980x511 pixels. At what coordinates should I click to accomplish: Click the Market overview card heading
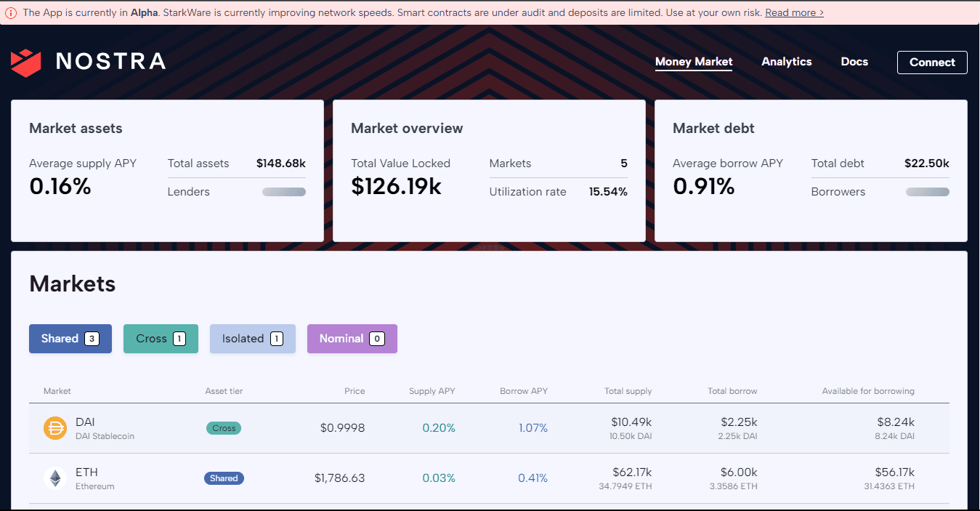[407, 128]
